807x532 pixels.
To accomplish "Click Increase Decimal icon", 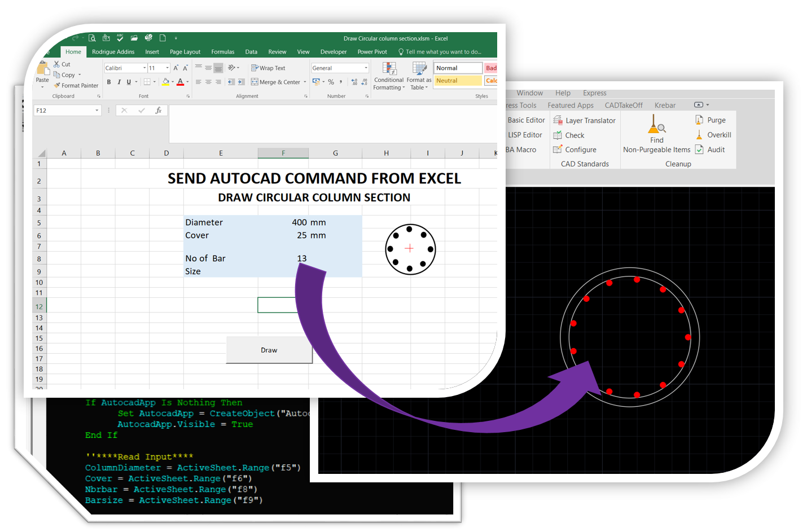I will coord(354,82).
